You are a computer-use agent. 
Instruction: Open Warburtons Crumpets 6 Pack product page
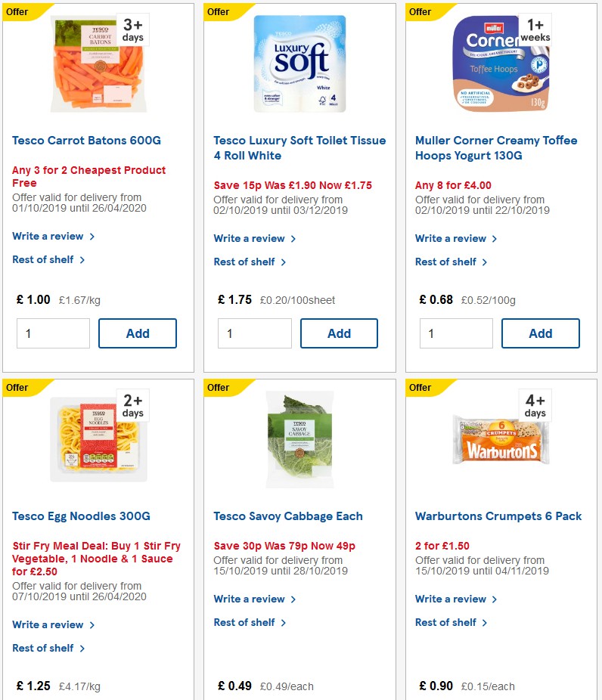click(x=498, y=516)
